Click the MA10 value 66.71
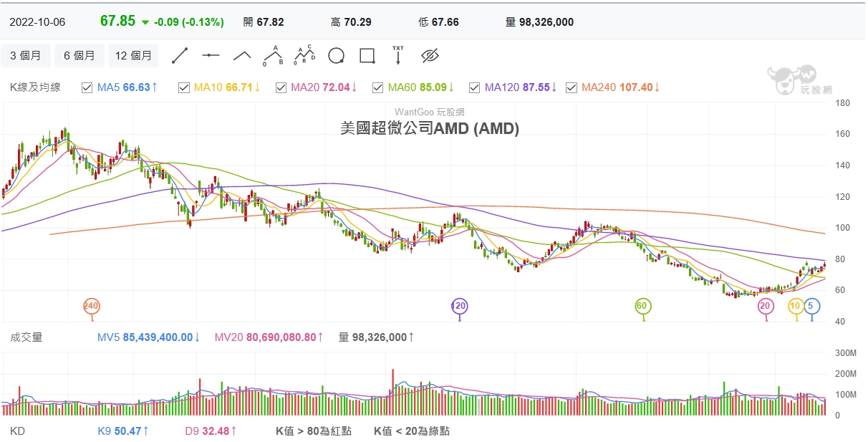 click(x=239, y=87)
